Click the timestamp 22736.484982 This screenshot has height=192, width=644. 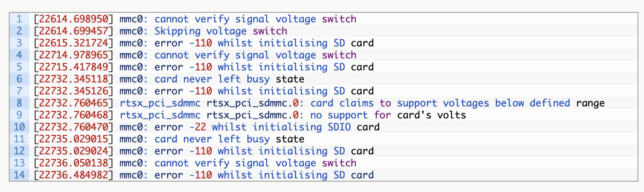(74, 175)
